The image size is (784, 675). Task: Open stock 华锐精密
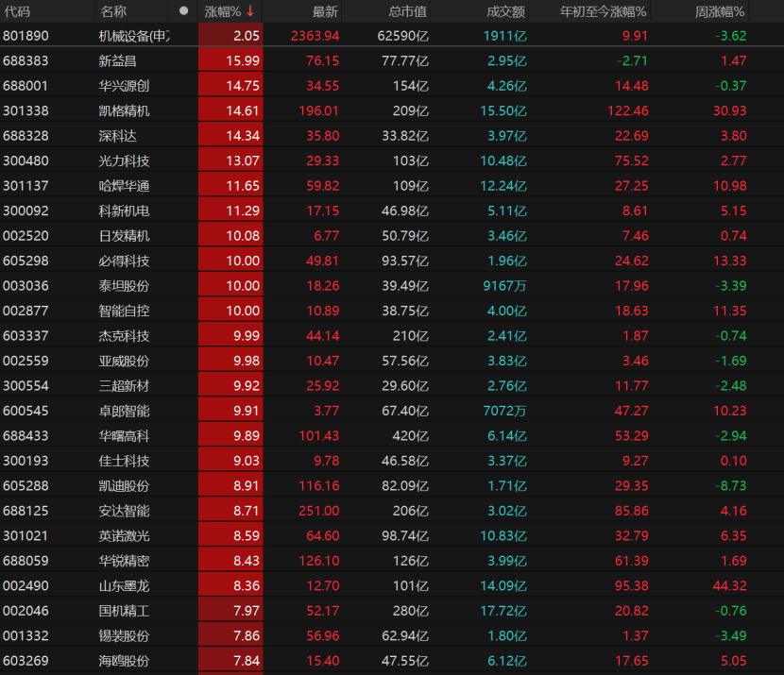click(124, 561)
